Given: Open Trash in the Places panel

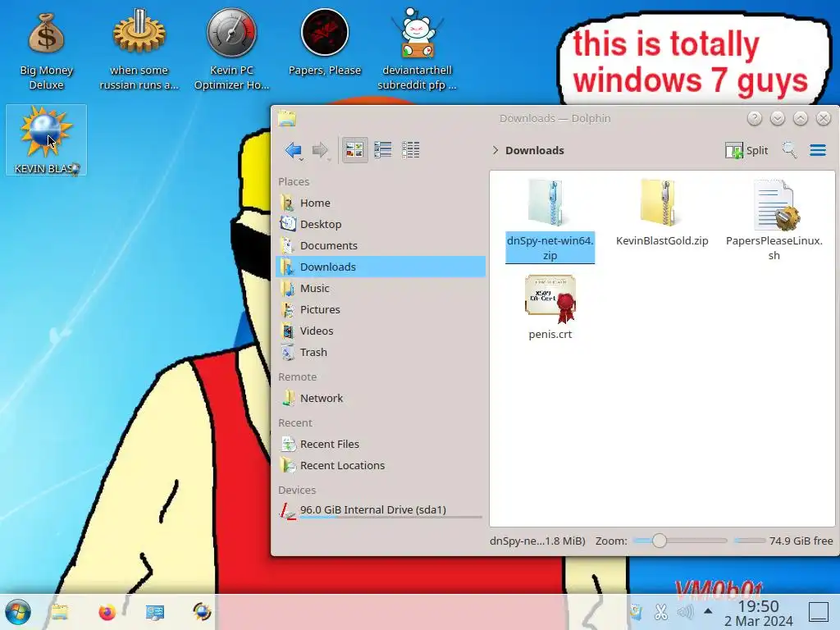Looking at the screenshot, I should point(381,353).
